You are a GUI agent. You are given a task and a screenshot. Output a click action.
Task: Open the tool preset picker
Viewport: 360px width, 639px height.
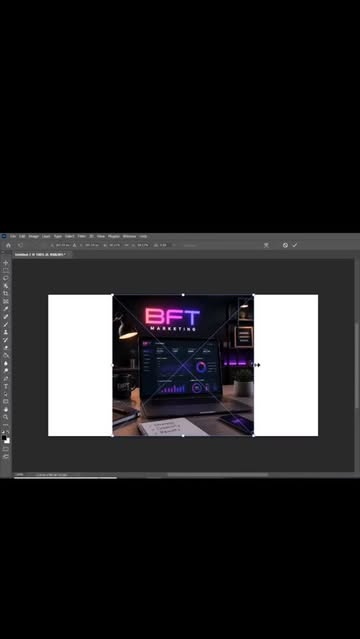click(x=20, y=245)
